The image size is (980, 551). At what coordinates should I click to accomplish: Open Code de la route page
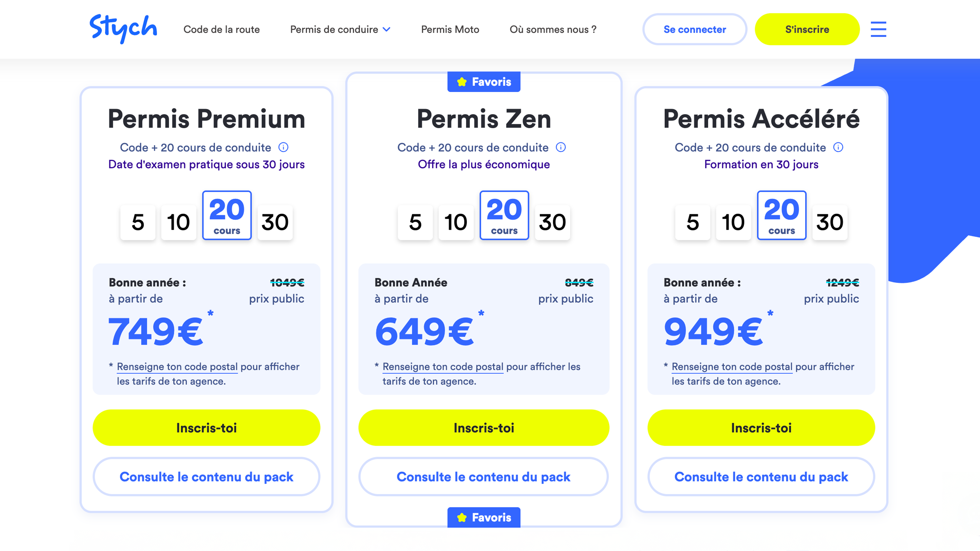pos(222,29)
